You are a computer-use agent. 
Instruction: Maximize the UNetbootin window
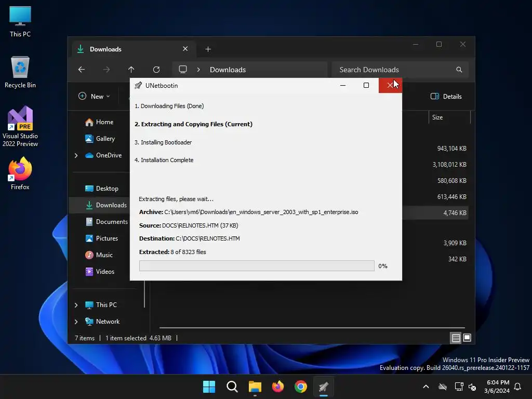click(366, 86)
